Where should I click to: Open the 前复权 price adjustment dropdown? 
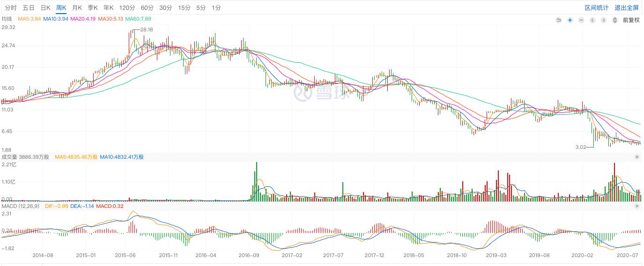pyautogui.click(x=631, y=20)
